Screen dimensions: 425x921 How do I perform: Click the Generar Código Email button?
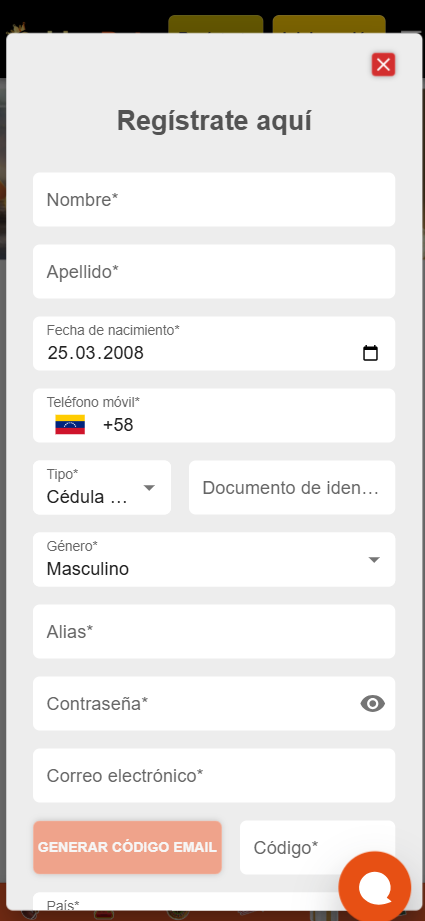(127, 847)
